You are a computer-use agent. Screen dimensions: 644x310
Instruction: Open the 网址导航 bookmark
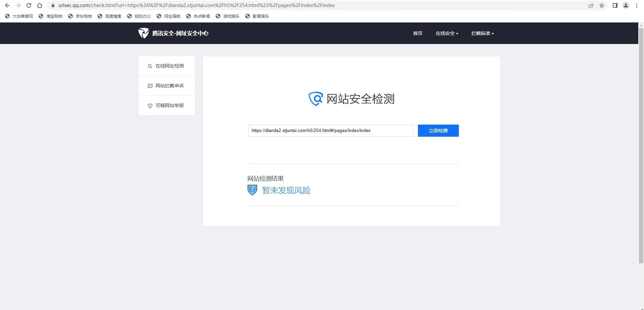[168, 16]
